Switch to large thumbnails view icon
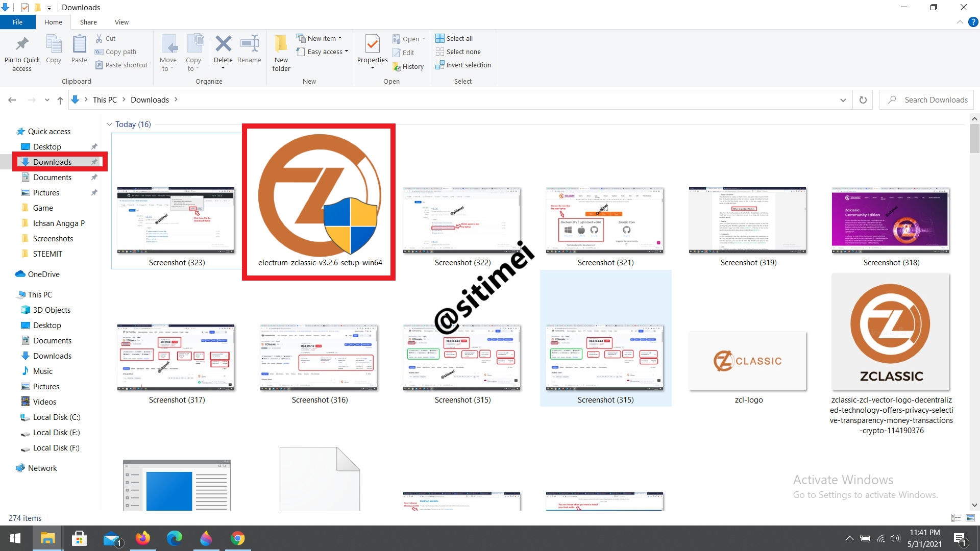 [x=970, y=518]
